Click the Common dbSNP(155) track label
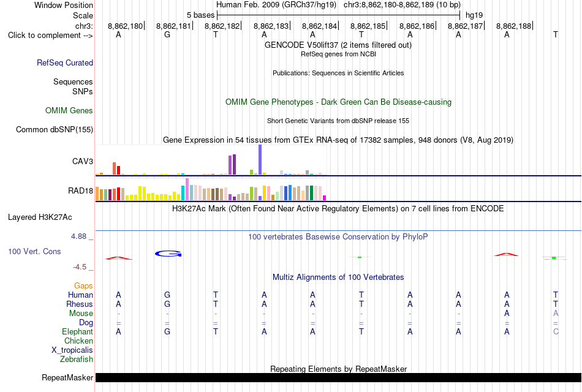This screenshot has height=392, width=582. (54, 130)
